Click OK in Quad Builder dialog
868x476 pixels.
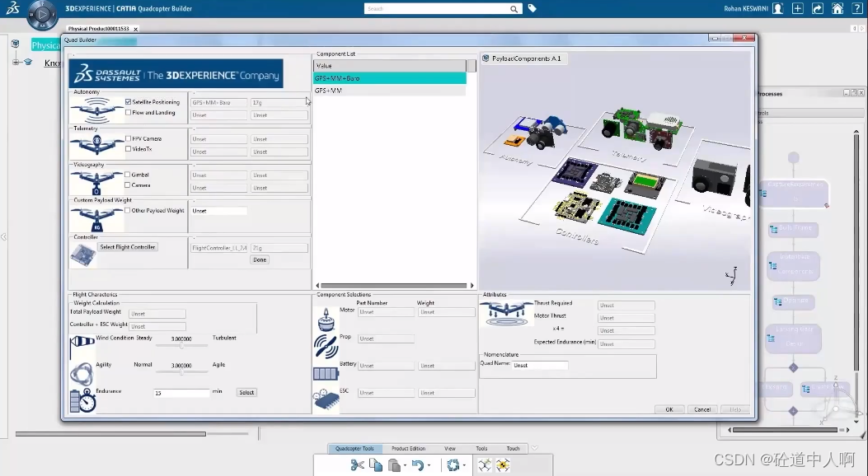coord(669,409)
